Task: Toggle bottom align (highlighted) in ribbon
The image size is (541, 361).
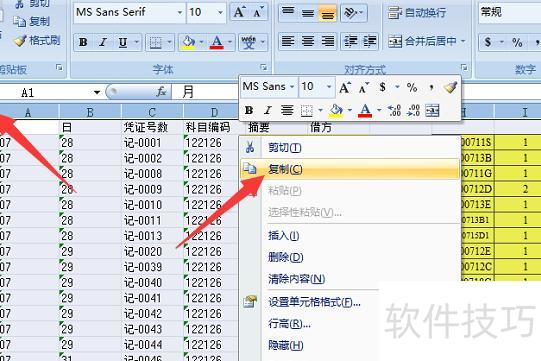Action: [327, 12]
